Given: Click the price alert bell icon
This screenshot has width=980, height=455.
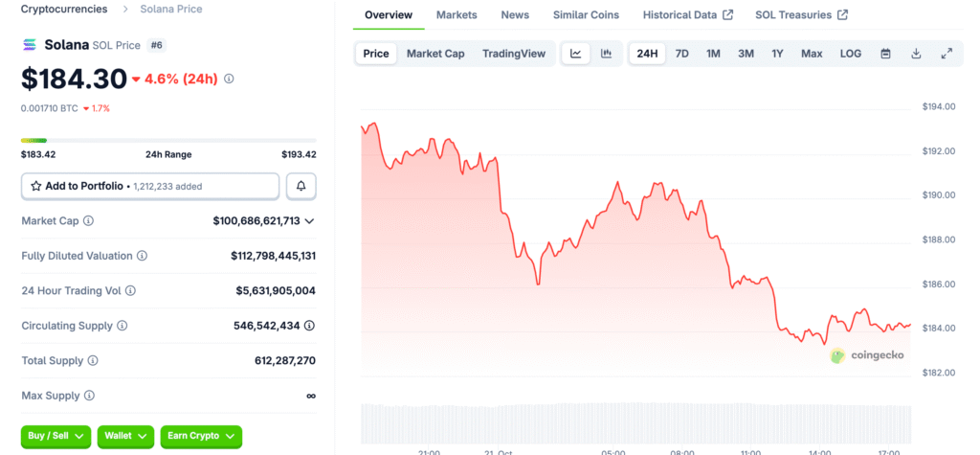Looking at the screenshot, I should coord(301,186).
